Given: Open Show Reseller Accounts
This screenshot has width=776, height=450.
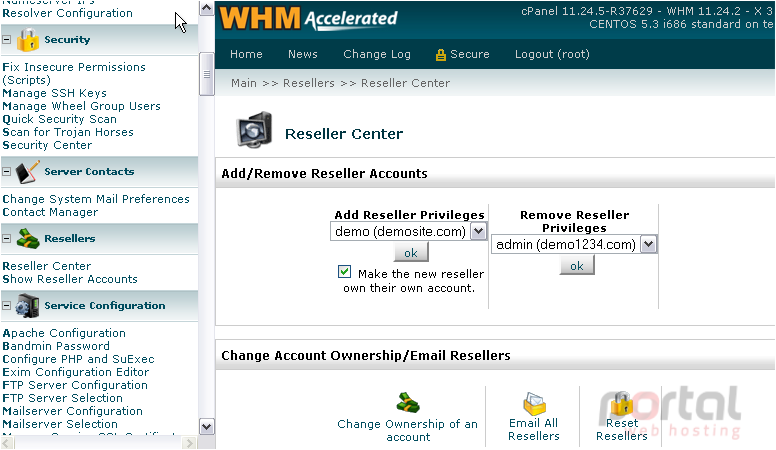Looking at the screenshot, I should click(70, 279).
